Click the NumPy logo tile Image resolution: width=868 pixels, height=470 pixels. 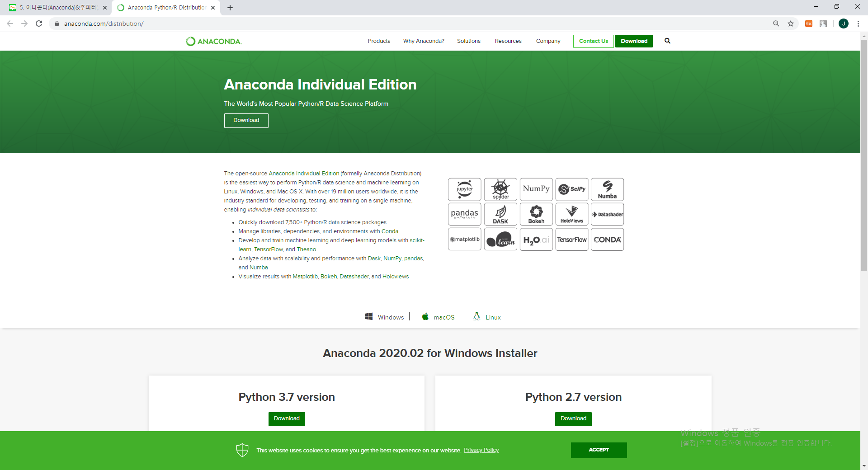[x=536, y=189]
